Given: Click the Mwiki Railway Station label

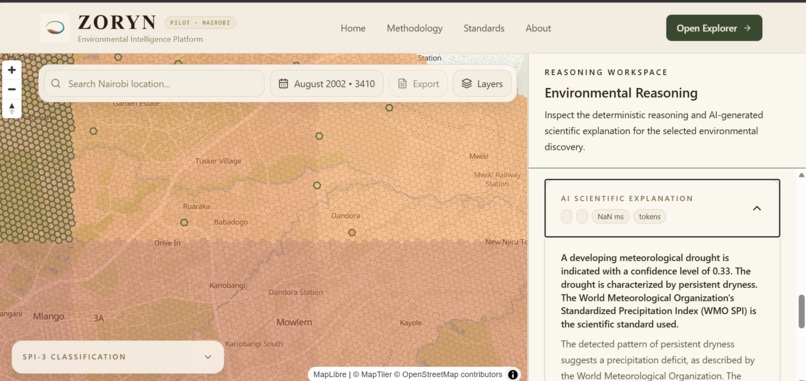Looking at the screenshot, I should 497,179.
